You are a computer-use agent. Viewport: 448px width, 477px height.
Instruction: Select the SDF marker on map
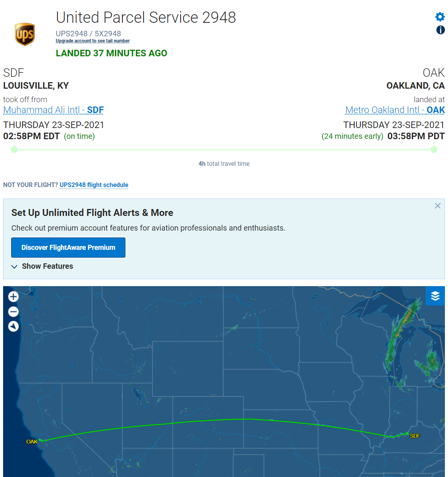[x=414, y=436]
